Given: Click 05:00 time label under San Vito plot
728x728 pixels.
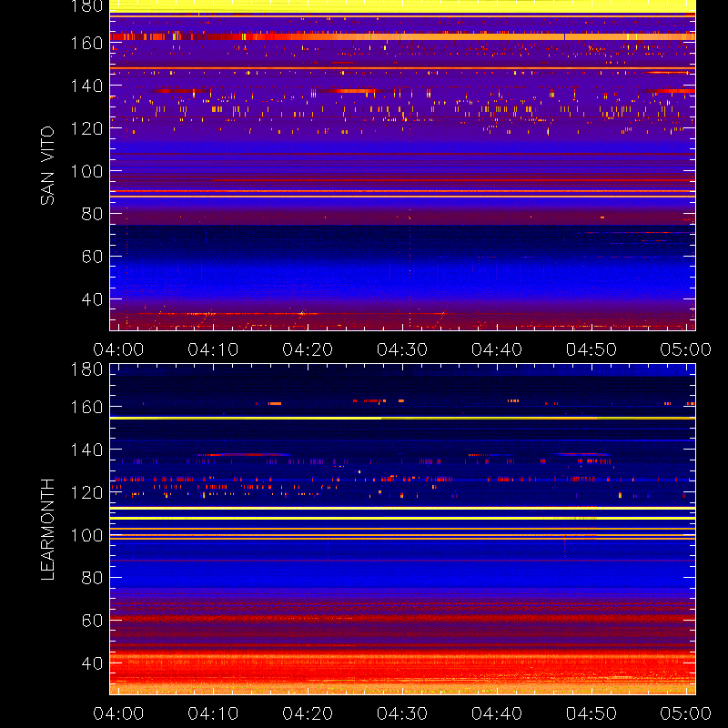Looking at the screenshot, I should pyautogui.click(x=686, y=349).
